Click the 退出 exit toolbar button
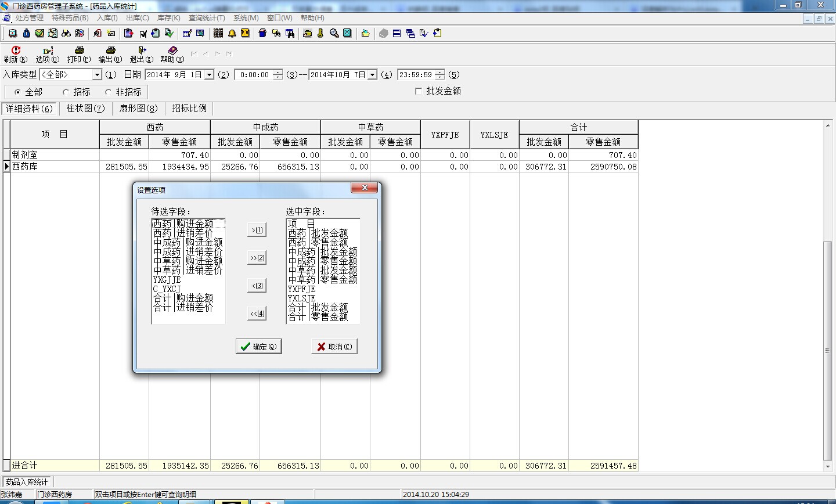 (x=142, y=55)
